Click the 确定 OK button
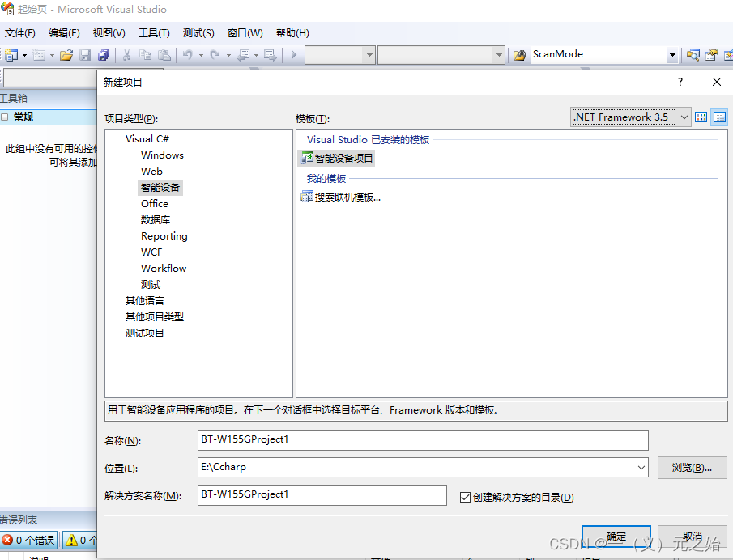Viewport: 733px width, 560px height. (616, 537)
